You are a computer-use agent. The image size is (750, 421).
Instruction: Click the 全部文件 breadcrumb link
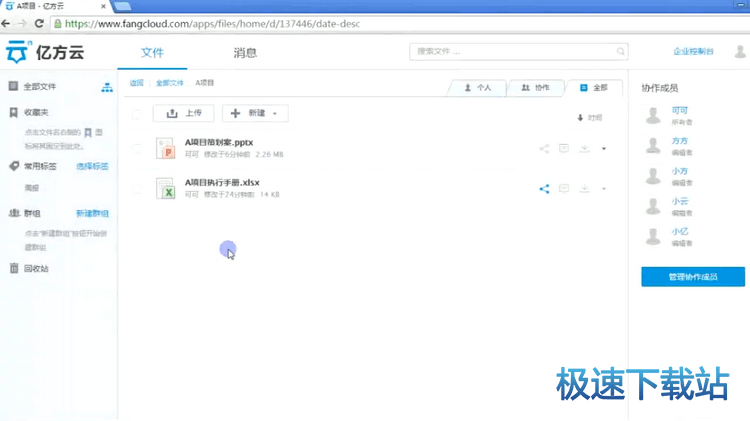[170, 83]
